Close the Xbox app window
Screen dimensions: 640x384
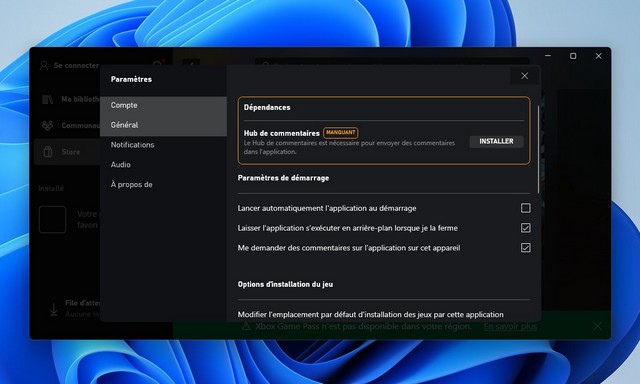(x=598, y=56)
